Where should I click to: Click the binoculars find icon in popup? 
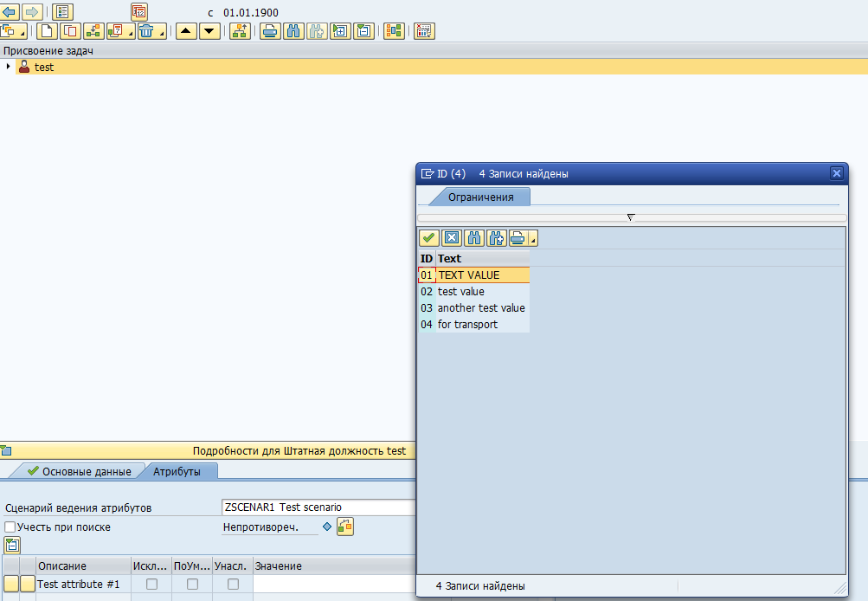(473, 238)
